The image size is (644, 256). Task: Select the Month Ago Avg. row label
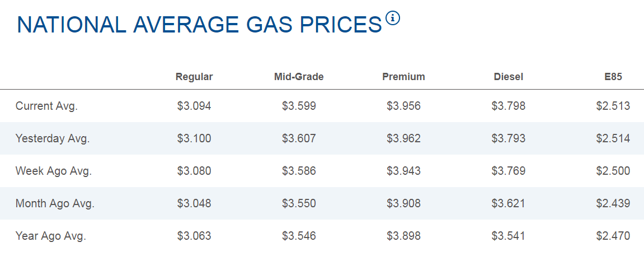coord(55,203)
